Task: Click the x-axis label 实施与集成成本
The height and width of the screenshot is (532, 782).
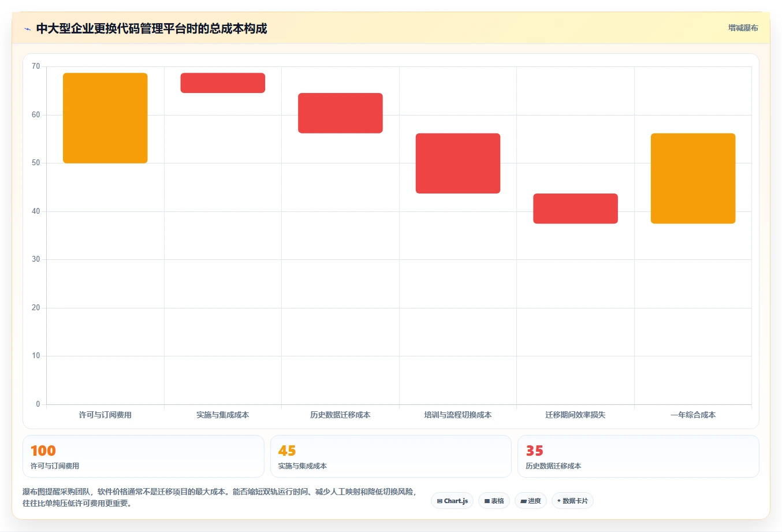Action: tap(223, 415)
